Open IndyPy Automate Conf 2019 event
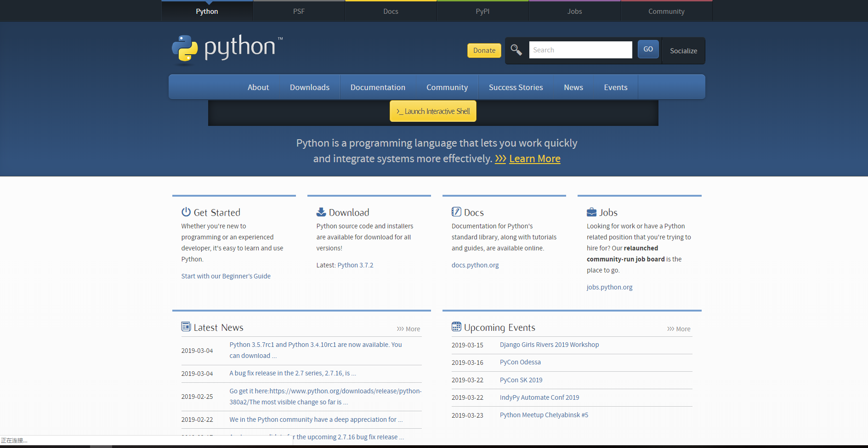This screenshot has height=448, width=868. tap(539, 397)
